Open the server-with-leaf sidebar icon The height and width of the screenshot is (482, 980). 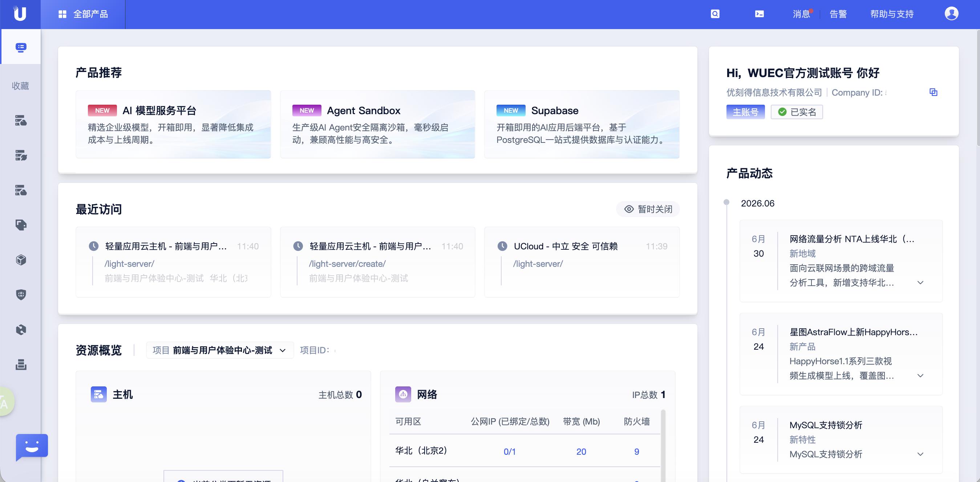point(21,155)
